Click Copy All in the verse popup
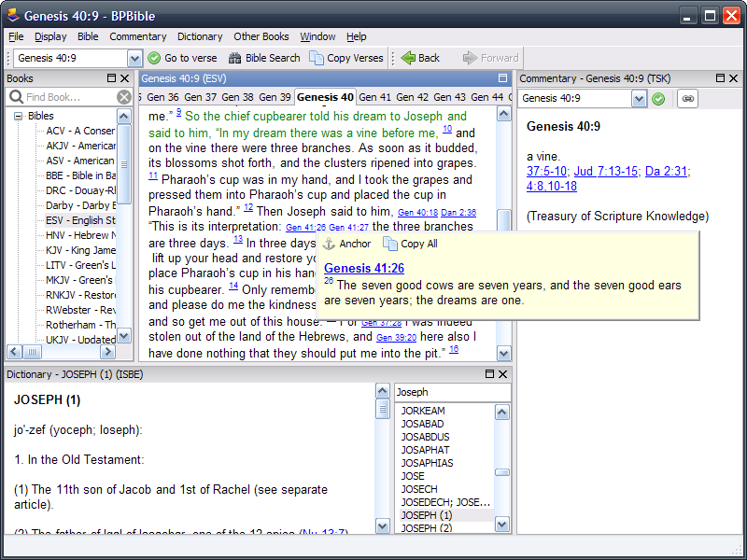 click(x=410, y=244)
